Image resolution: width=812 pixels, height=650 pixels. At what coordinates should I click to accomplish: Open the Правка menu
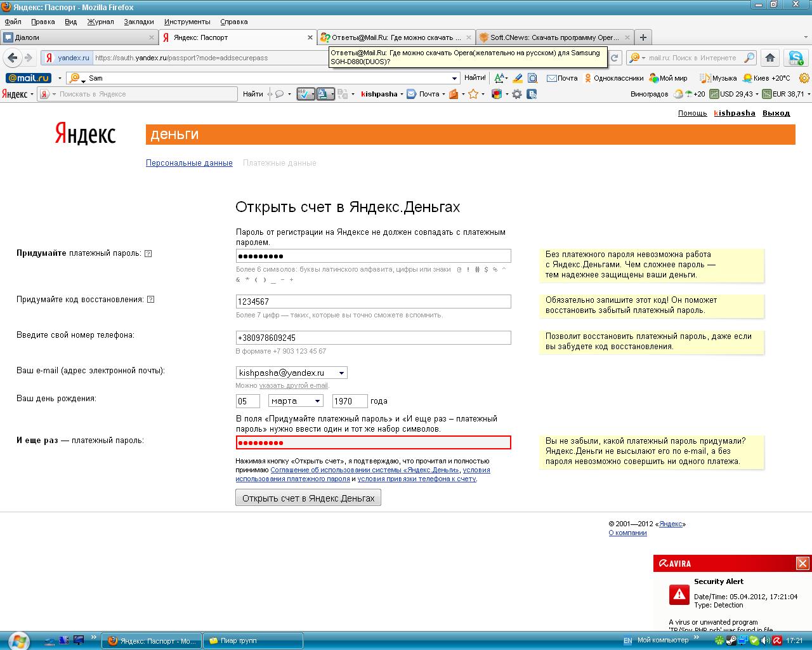click(x=43, y=22)
